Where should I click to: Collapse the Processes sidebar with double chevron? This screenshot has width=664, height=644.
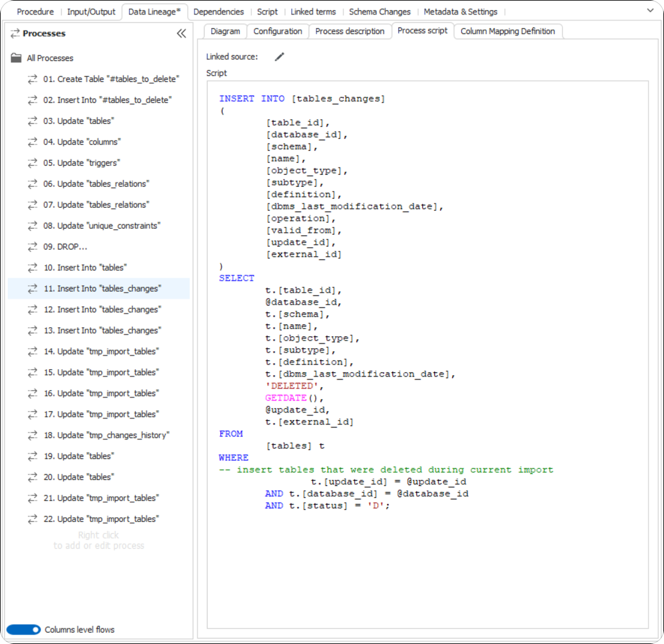pos(181,34)
